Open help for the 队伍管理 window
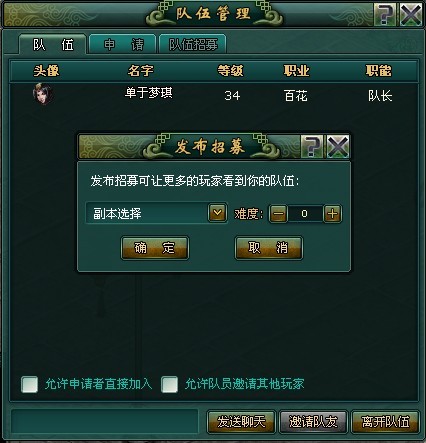This screenshot has height=443, width=426. [x=385, y=14]
